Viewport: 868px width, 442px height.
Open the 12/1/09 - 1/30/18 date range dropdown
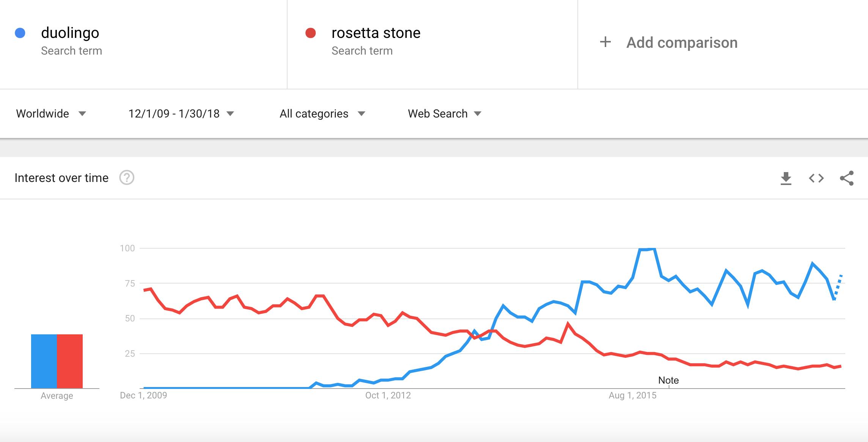[x=181, y=113]
